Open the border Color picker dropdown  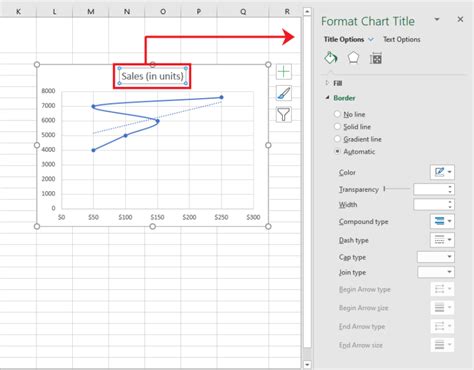point(442,172)
